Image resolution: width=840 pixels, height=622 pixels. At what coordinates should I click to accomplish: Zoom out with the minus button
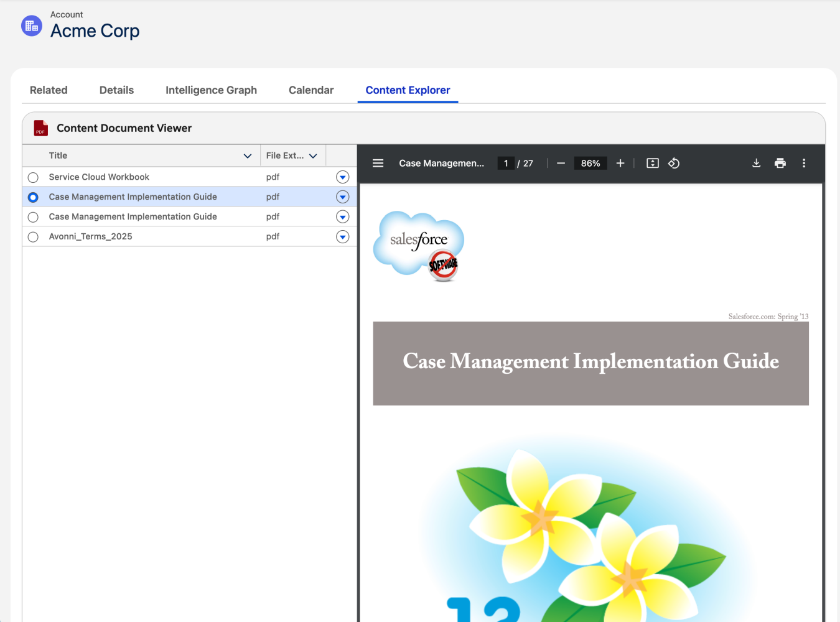click(x=561, y=163)
